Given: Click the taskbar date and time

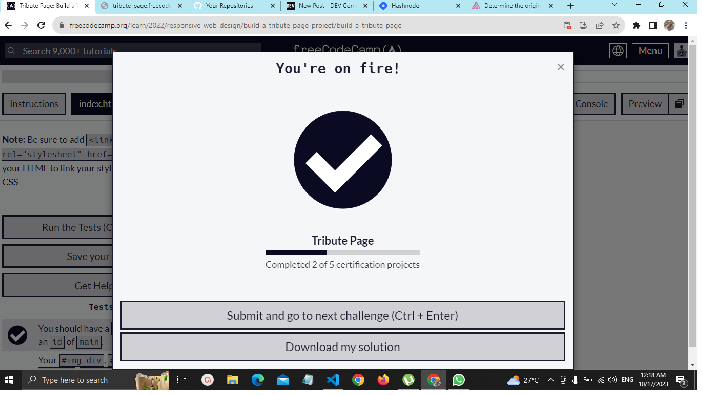Looking at the screenshot, I should point(653,380).
